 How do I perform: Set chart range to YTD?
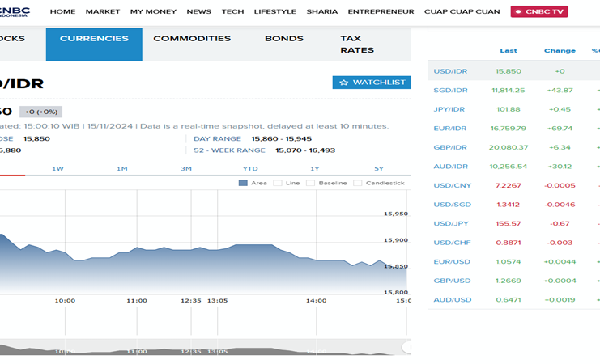(x=250, y=168)
